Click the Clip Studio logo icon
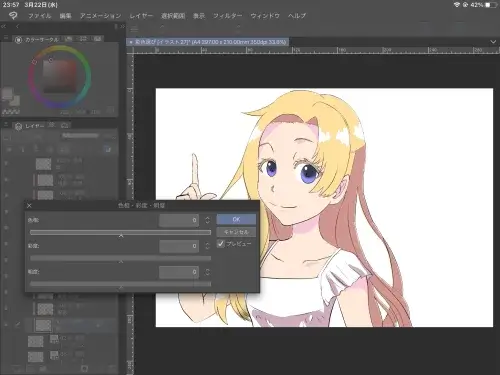 point(13,15)
